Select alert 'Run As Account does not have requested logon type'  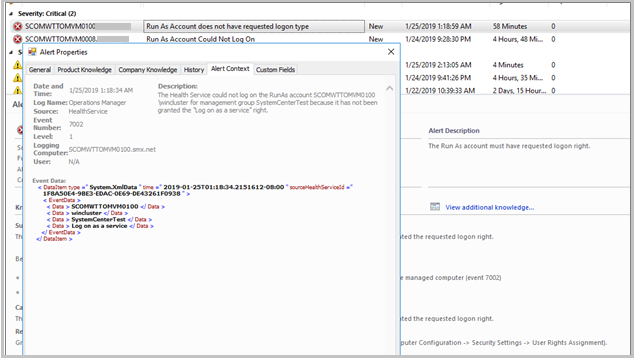pyautogui.click(x=254, y=26)
